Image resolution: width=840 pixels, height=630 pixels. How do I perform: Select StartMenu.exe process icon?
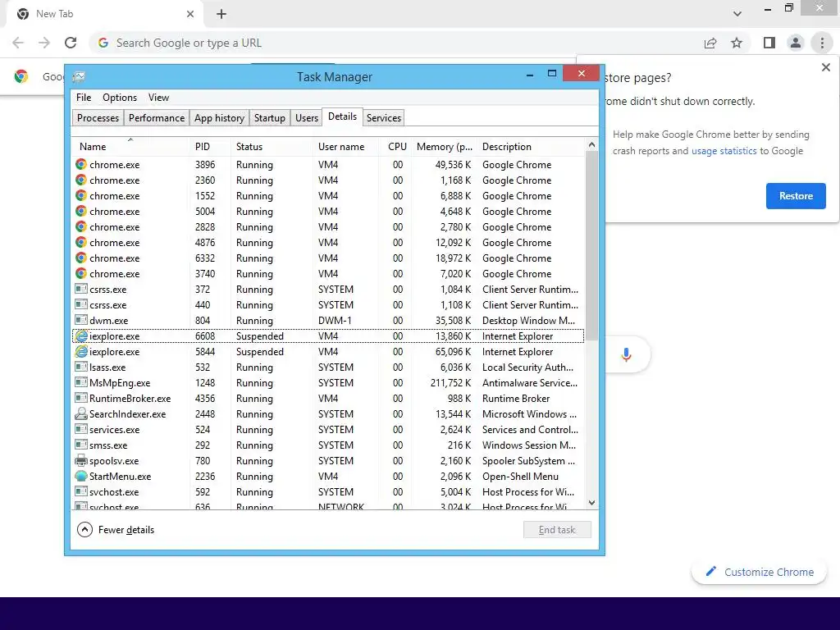pos(81,476)
